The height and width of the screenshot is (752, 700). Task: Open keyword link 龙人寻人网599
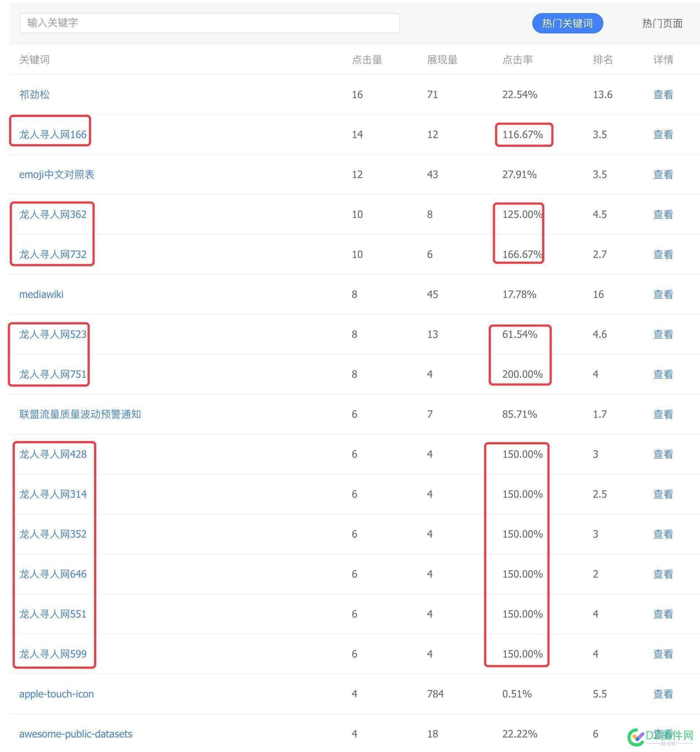coord(53,654)
